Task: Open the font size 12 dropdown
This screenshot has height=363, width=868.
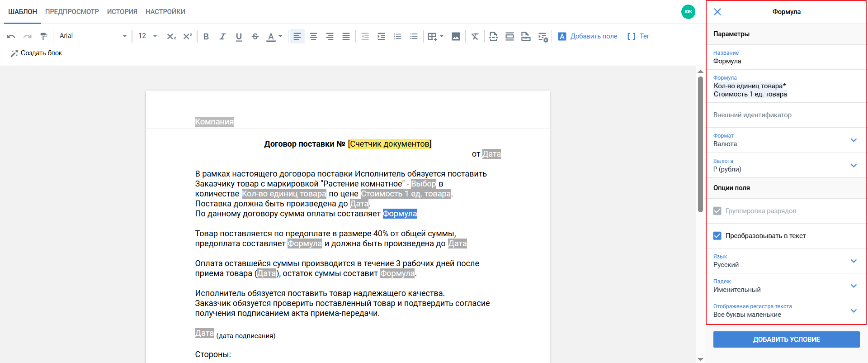Action: 147,36
